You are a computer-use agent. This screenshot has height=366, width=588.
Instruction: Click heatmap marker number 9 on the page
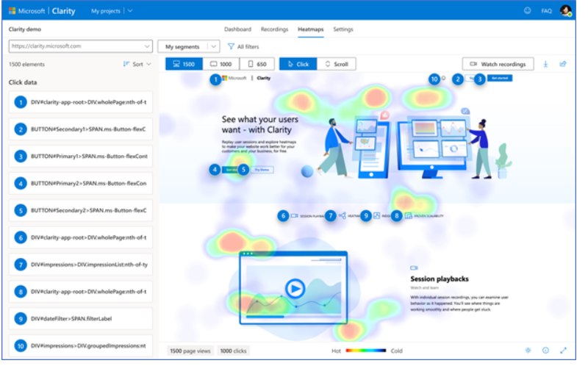coord(365,215)
